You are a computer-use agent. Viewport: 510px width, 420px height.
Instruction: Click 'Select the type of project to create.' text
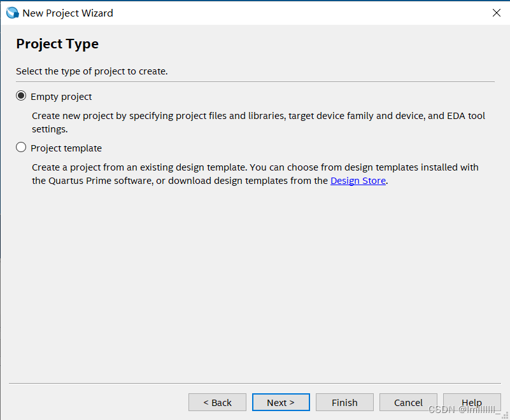point(92,71)
